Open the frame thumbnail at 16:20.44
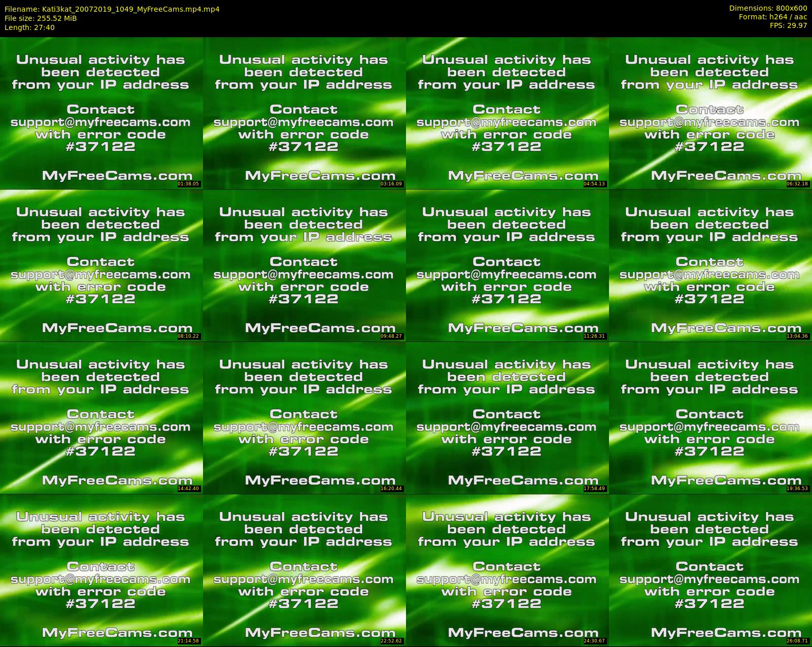Image resolution: width=812 pixels, height=647 pixels. 304,417
